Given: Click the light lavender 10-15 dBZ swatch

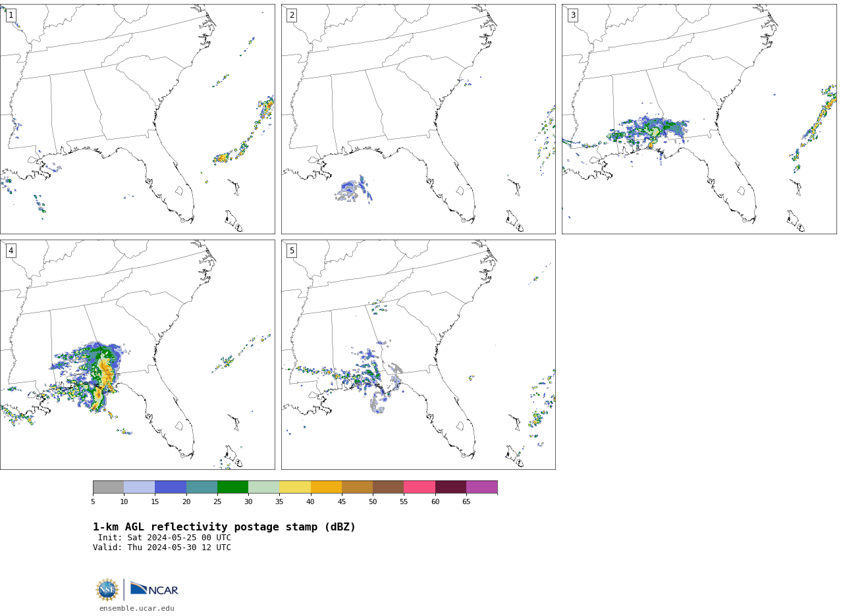Looking at the screenshot, I should pos(139,487).
